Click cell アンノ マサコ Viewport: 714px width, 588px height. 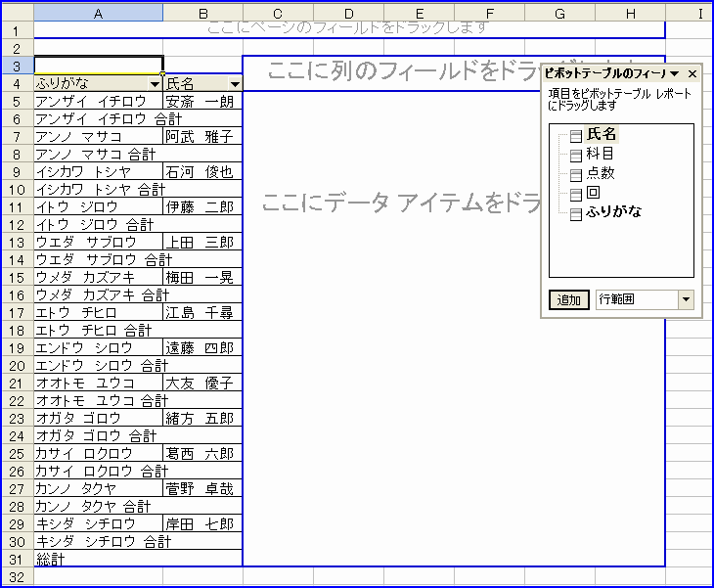[99, 137]
